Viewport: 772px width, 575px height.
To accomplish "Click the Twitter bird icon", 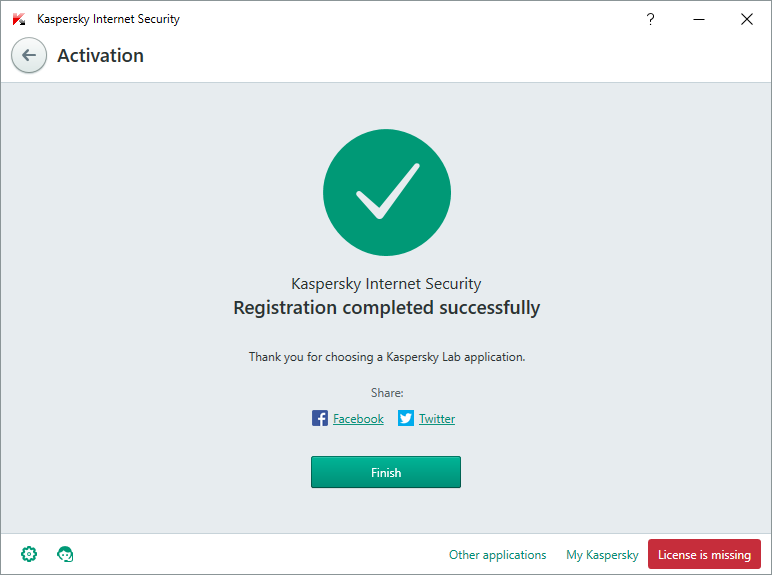I will click(406, 418).
